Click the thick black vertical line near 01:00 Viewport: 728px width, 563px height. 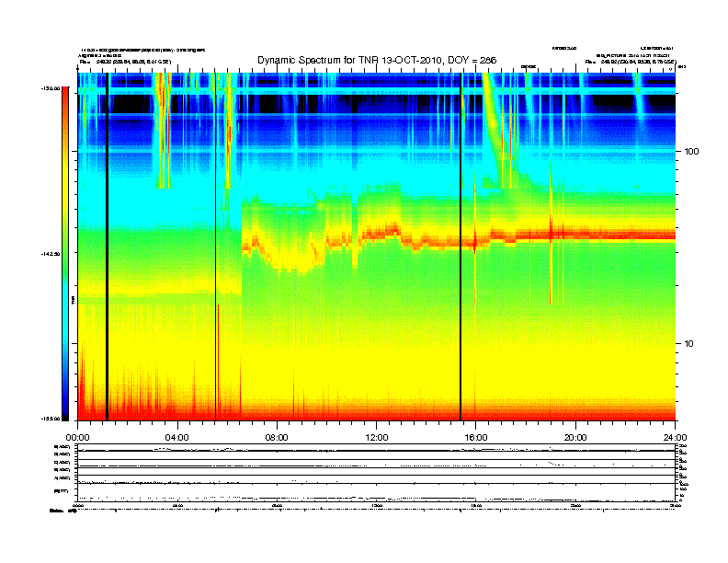click(x=107, y=247)
